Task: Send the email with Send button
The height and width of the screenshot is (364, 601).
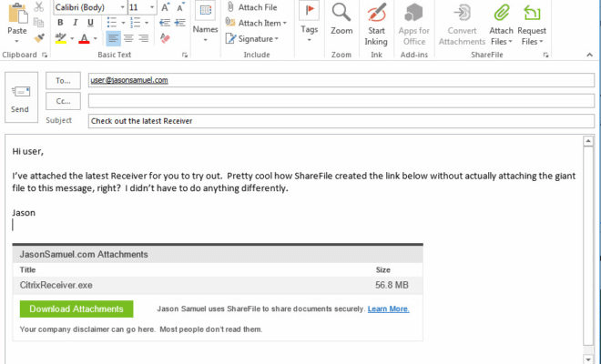Action: pyautogui.click(x=21, y=97)
